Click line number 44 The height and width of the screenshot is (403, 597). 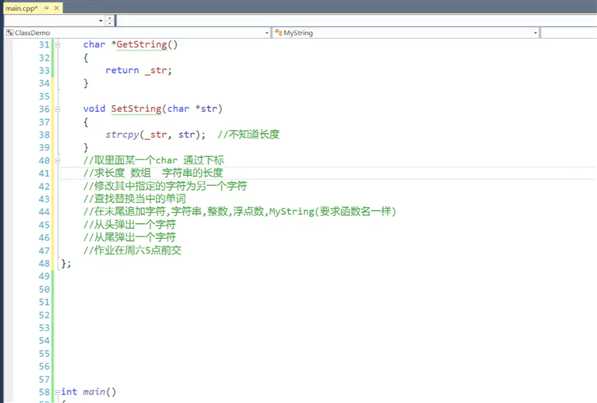click(x=44, y=212)
